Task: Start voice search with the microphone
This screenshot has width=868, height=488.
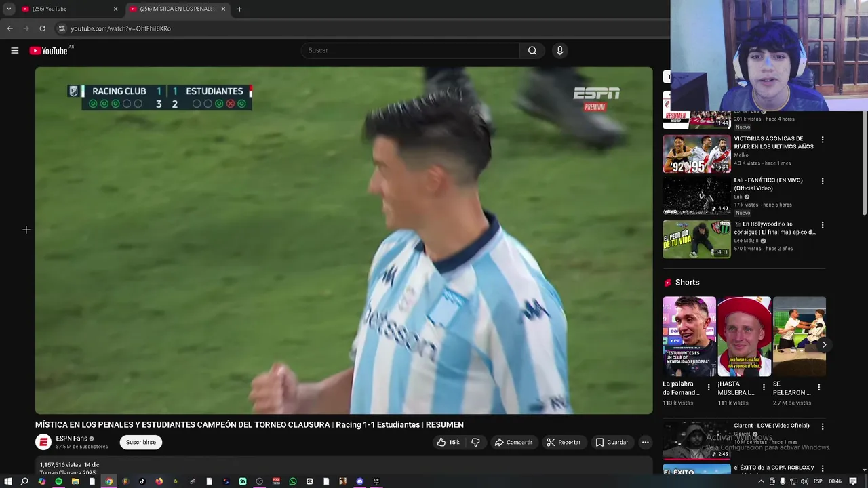Action: (x=559, y=50)
